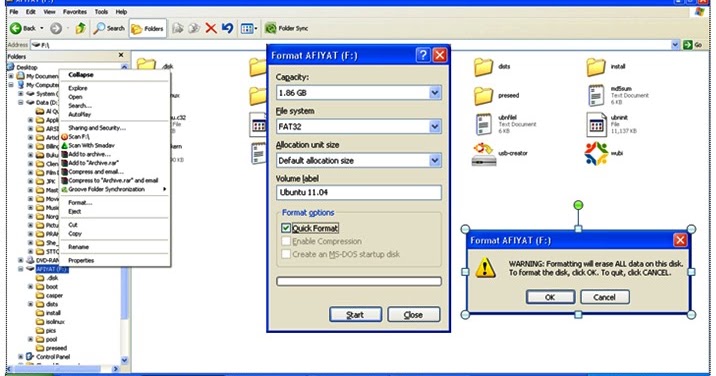Choose Properties in the context menu
Viewport: 716px width, 376px height.
[81, 260]
